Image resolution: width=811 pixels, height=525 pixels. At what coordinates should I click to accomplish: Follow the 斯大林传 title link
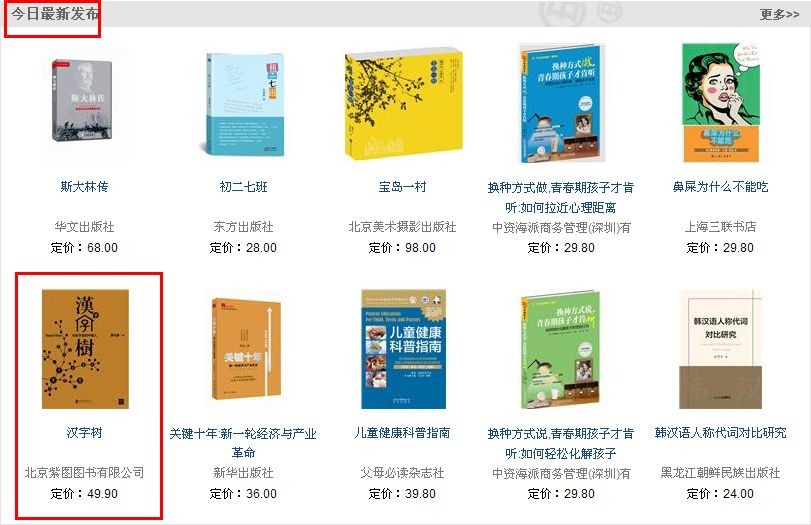point(84,187)
